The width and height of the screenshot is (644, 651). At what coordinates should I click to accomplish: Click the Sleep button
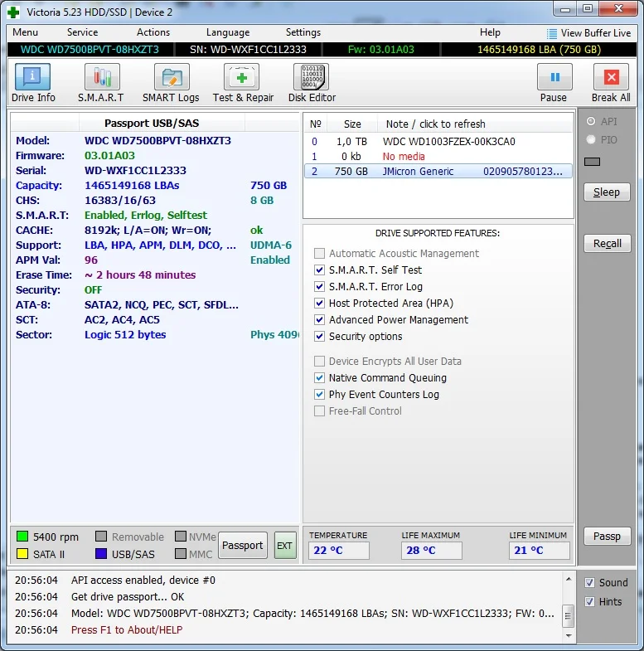607,192
